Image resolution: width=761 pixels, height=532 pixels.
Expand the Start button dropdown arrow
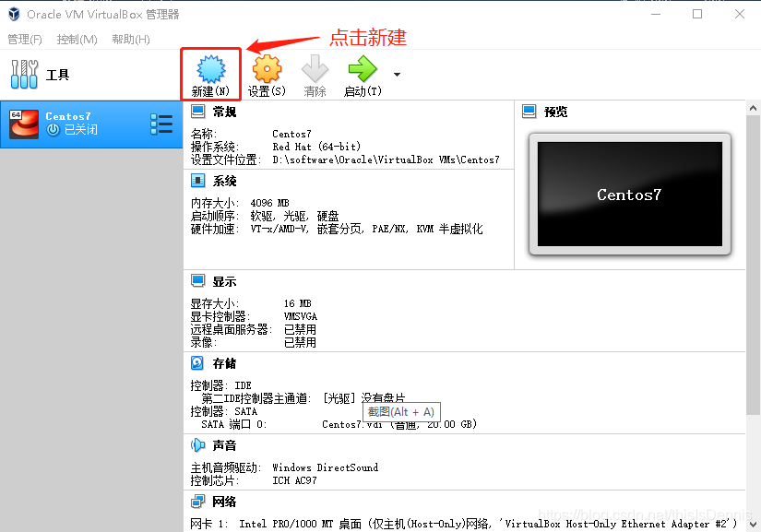pyautogui.click(x=397, y=75)
